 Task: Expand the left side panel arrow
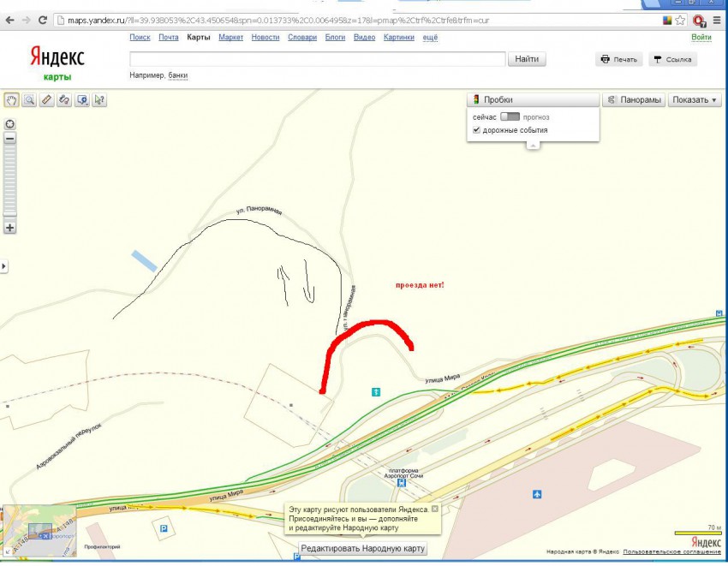[x=3, y=267]
